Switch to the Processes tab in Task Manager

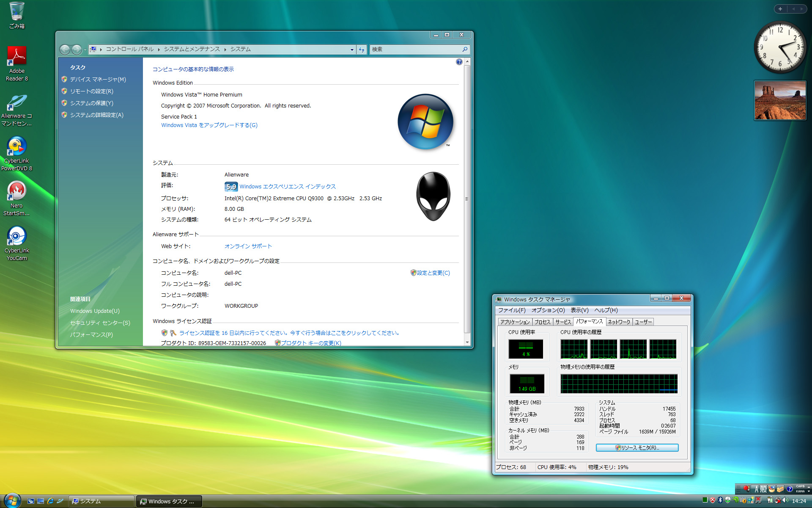point(542,322)
